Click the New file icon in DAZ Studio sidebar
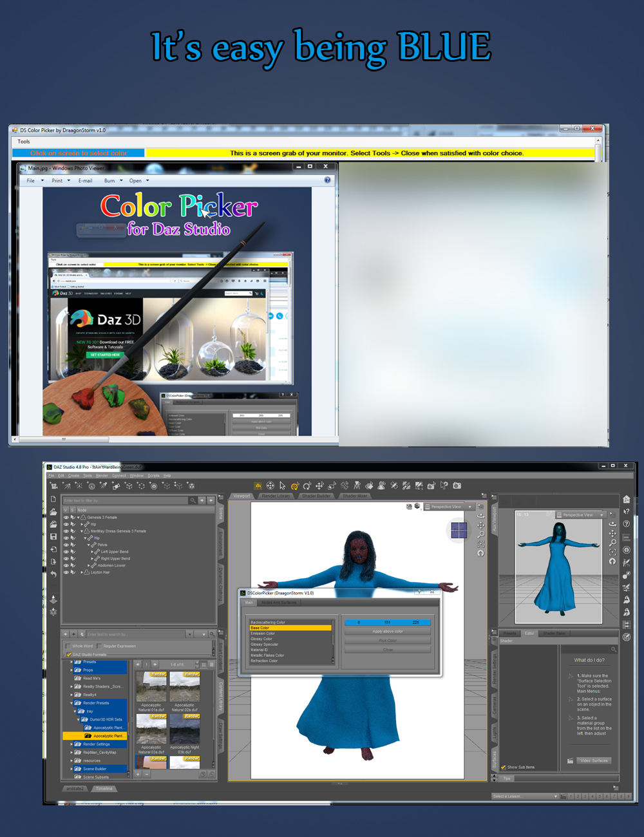644x837 pixels. [x=53, y=500]
